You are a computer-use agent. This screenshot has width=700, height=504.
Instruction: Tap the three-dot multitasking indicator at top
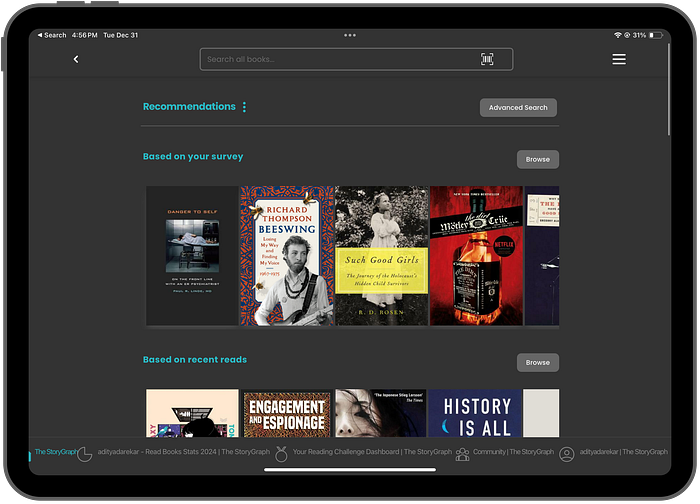(x=350, y=35)
